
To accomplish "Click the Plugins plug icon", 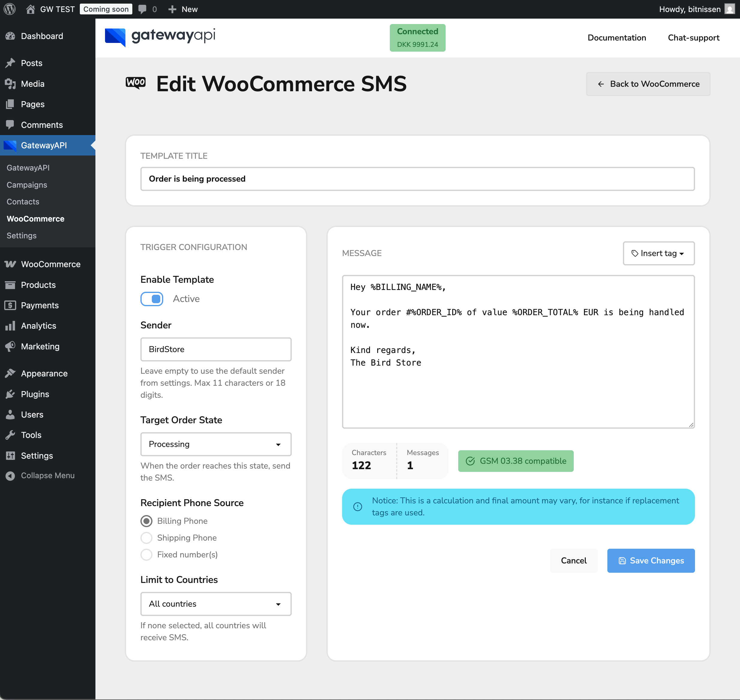I will click(x=11, y=394).
